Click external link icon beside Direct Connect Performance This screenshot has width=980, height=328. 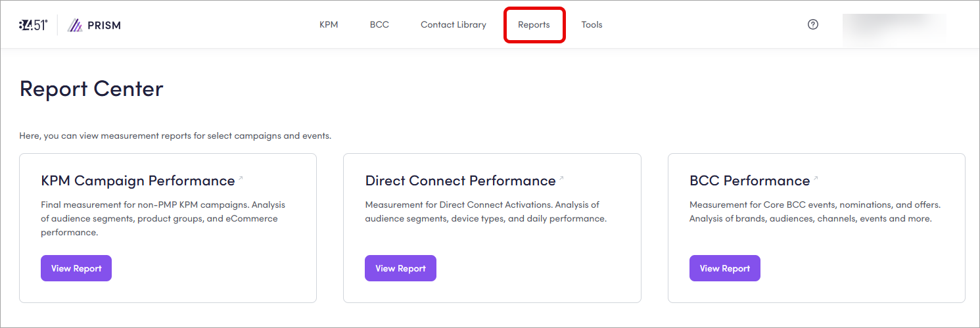[x=561, y=178]
